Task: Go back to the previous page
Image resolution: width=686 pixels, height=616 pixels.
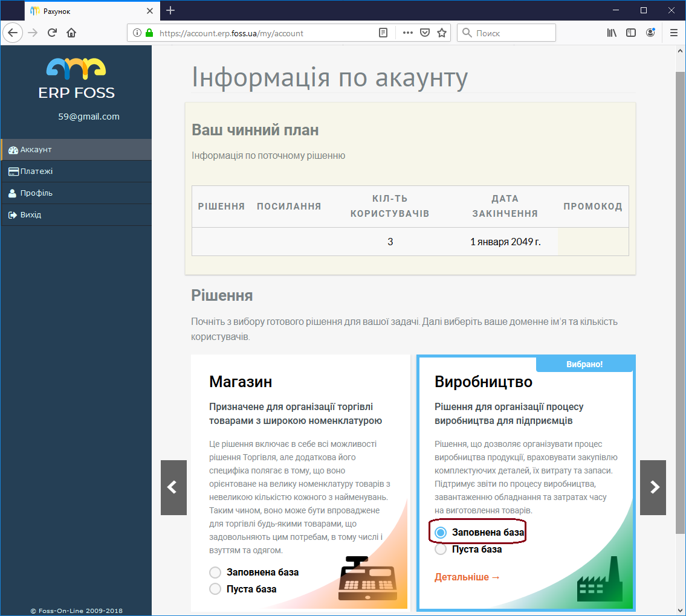Action: (13, 33)
